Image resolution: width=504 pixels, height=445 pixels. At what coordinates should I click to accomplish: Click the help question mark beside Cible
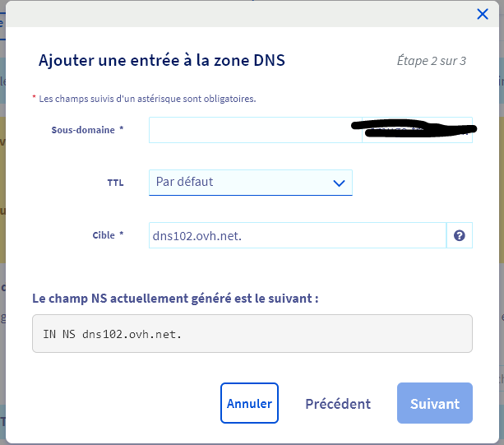[459, 235]
